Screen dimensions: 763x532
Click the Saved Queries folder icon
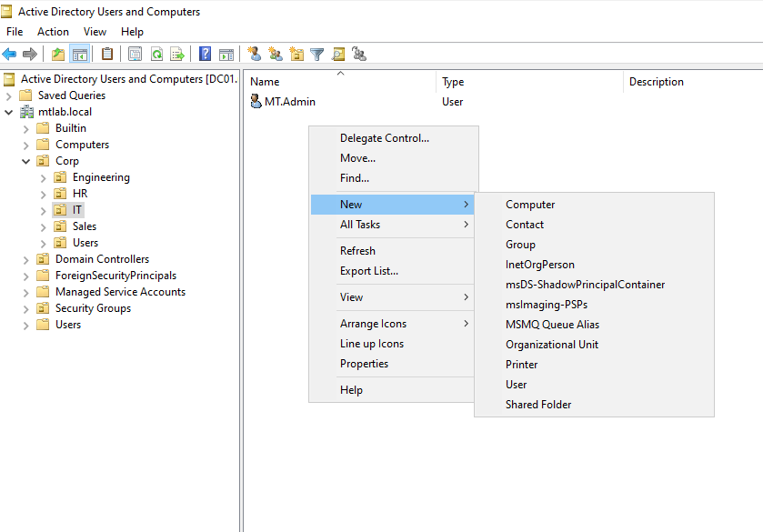[x=25, y=95]
